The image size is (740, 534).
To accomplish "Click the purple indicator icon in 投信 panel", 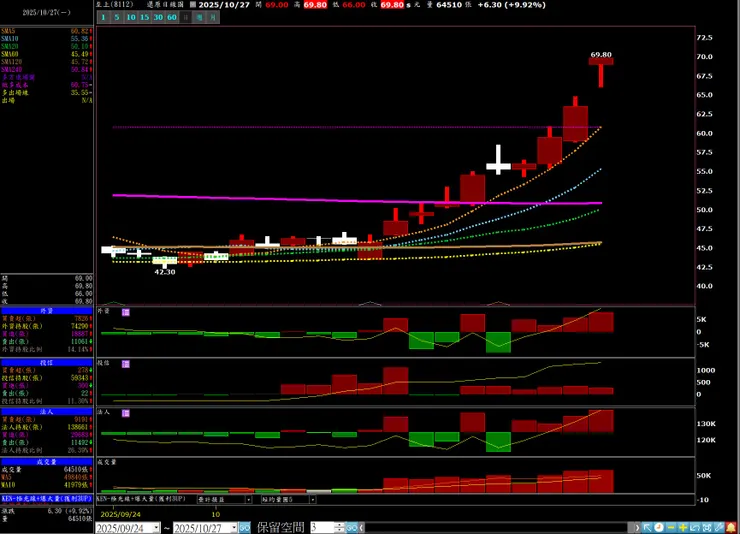I will tap(126, 364).
